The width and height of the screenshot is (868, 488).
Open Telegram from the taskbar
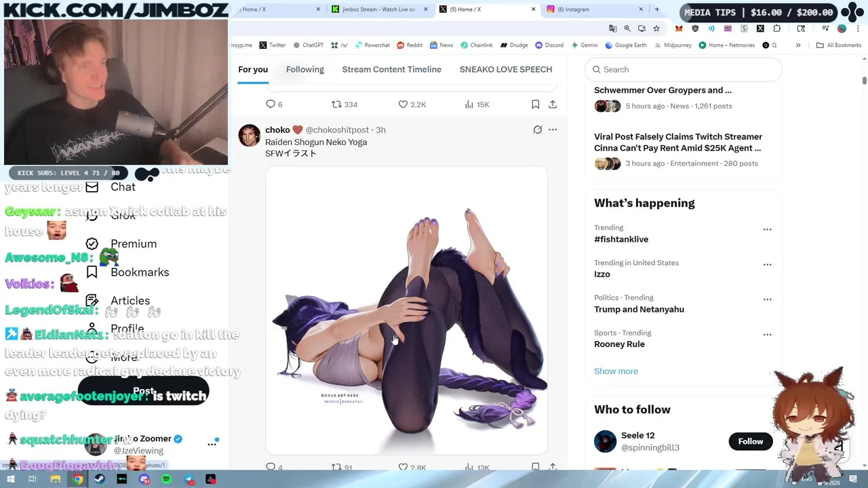(x=189, y=479)
